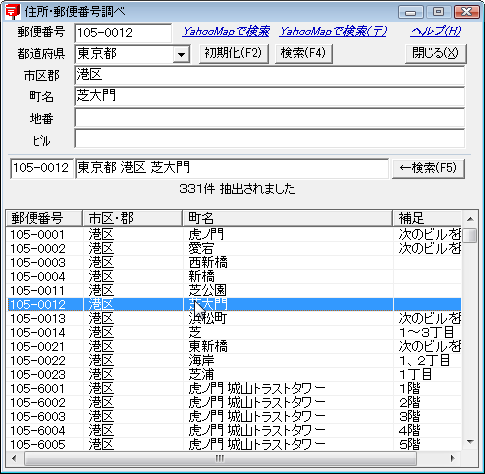This screenshot has height=474, width=485.
Task: Open the YahooMapで検索(テ) link
Action: (333, 31)
